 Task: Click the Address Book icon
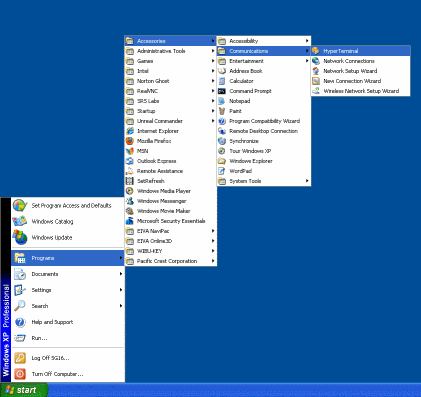(222, 71)
